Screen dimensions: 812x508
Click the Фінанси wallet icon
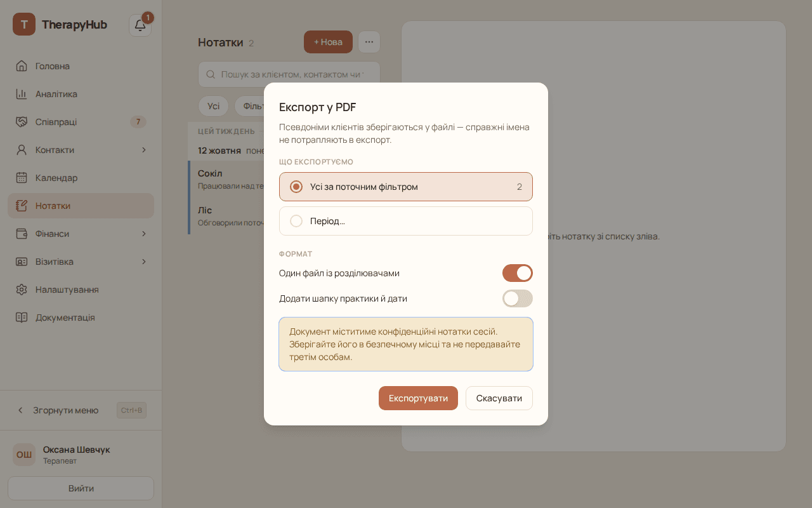click(x=22, y=234)
